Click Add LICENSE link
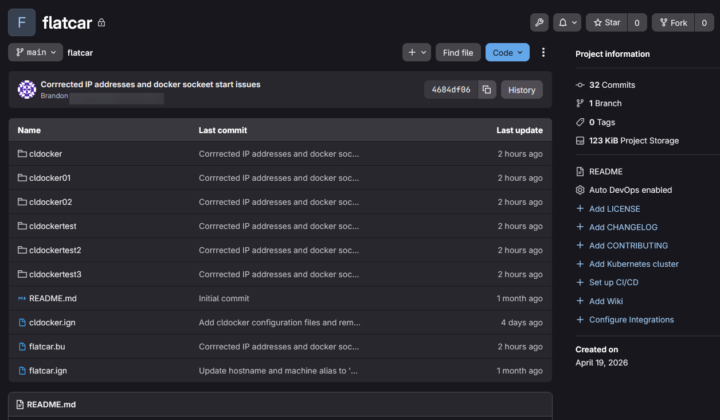This screenshot has height=420, width=720. coord(614,209)
